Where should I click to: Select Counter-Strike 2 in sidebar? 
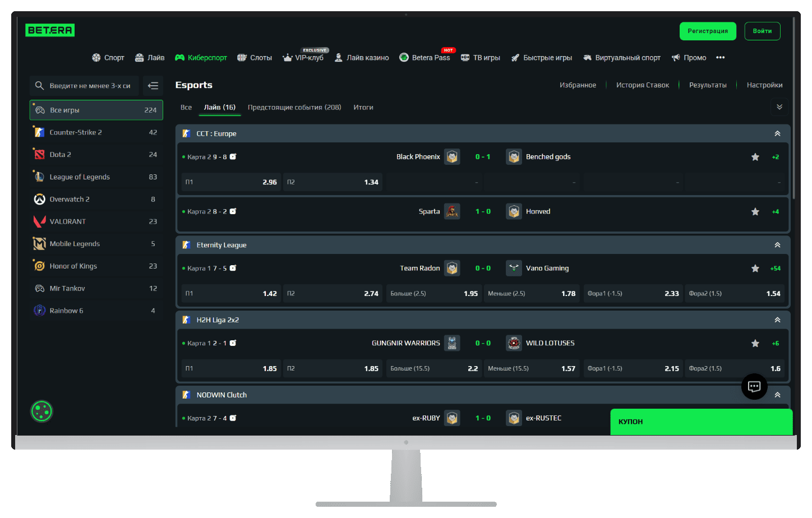(x=96, y=132)
